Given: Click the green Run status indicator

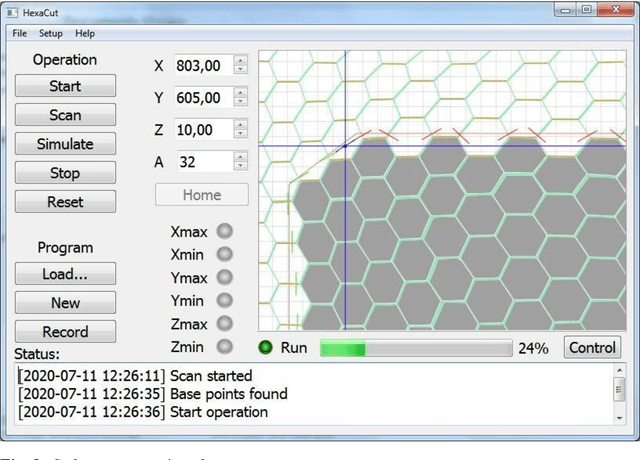Looking at the screenshot, I should [266, 348].
